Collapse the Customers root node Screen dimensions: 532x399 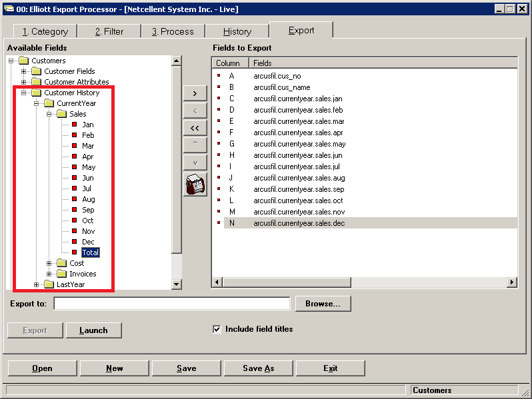[11, 61]
